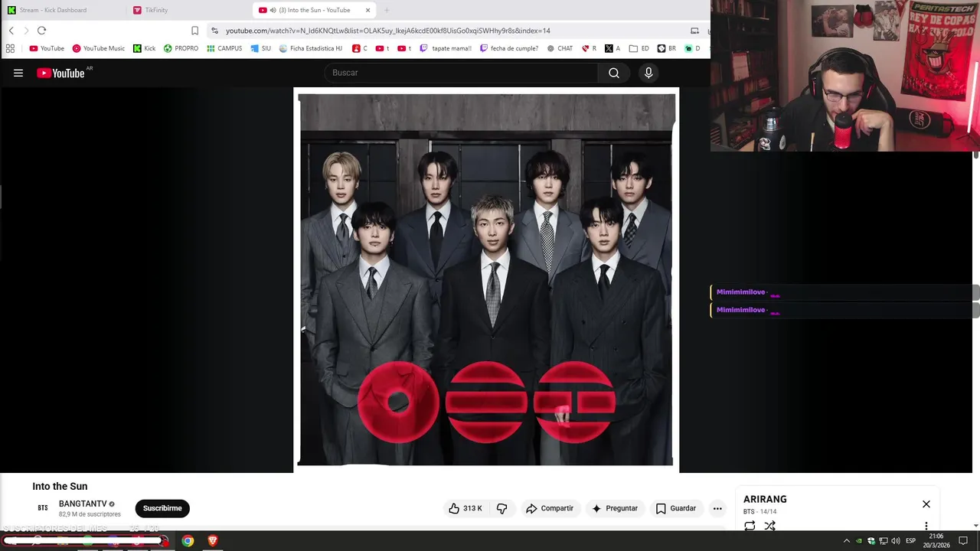Show hidden system tray icons
This screenshot has height=551, width=980.
(846, 541)
